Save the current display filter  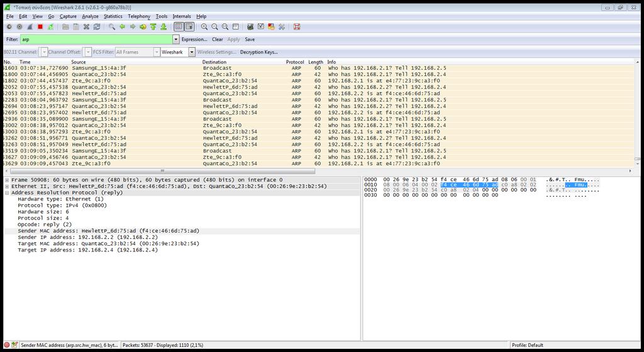250,40
